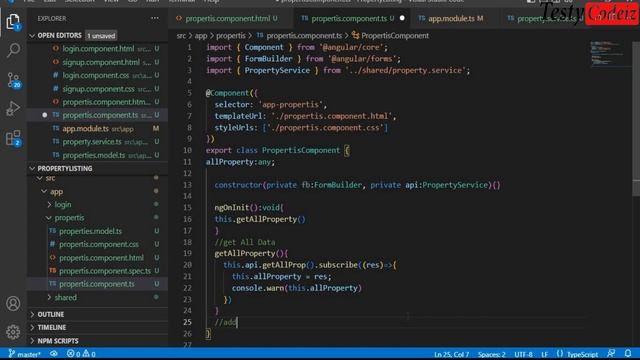Click Ln 25, Col 7 status entry
The image size is (640, 360).
pos(451,354)
